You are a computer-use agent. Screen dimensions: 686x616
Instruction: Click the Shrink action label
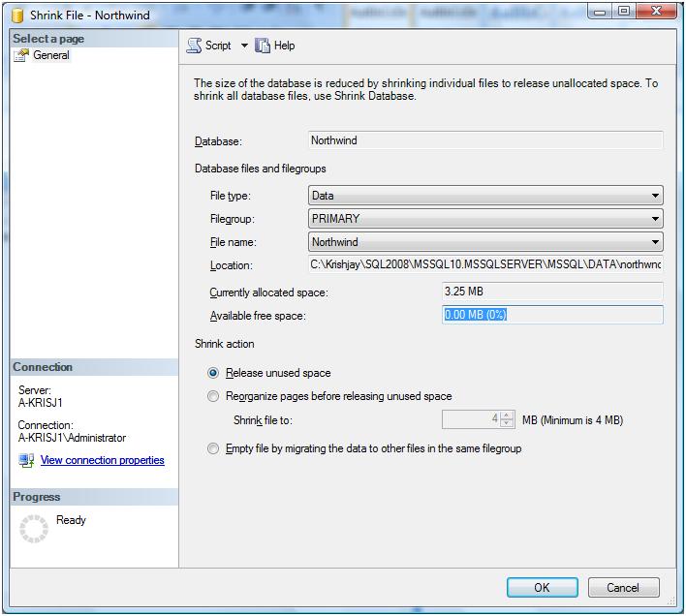point(225,344)
